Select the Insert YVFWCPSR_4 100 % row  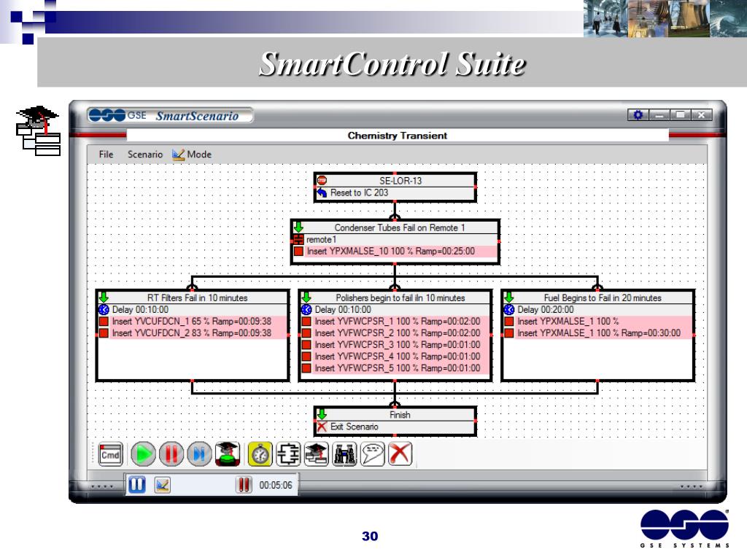395,356
